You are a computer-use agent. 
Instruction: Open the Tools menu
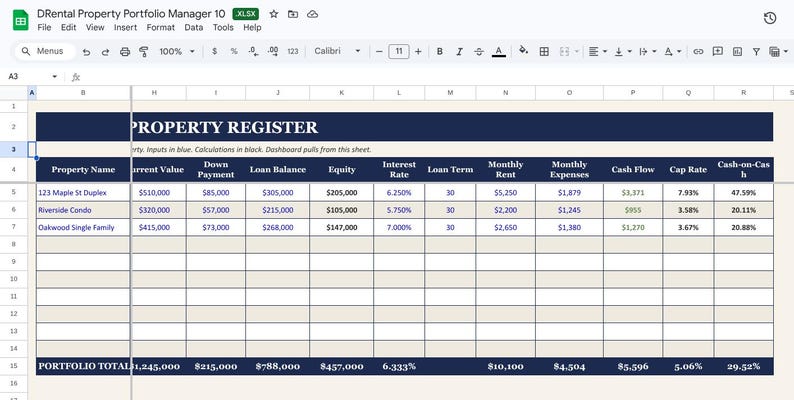[x=223, y=27]
